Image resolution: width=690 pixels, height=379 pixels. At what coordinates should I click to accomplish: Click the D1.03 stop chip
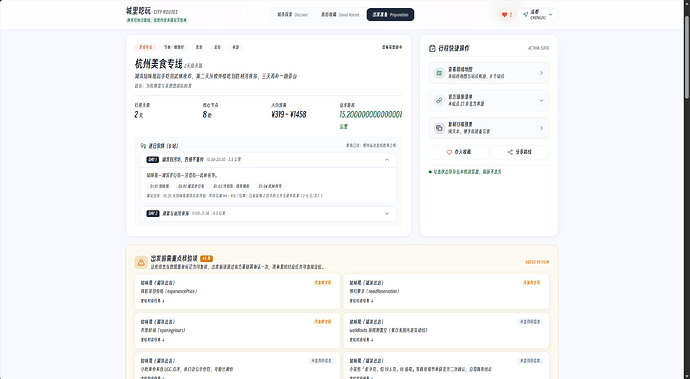[x=231, y=186]
